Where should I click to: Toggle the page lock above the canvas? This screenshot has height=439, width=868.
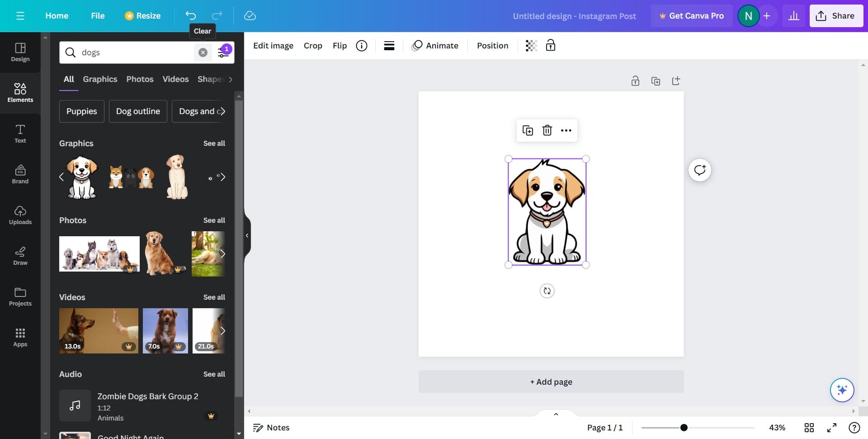(635, 81)
